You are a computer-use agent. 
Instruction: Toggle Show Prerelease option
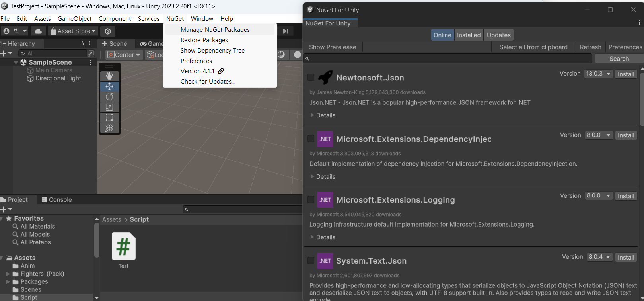click(x=333, y=47)
